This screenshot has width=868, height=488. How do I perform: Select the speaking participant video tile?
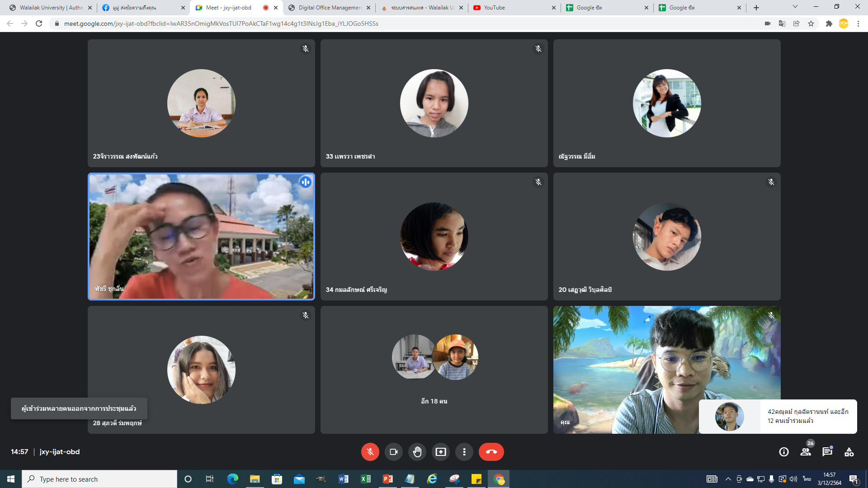click(201, 236)
